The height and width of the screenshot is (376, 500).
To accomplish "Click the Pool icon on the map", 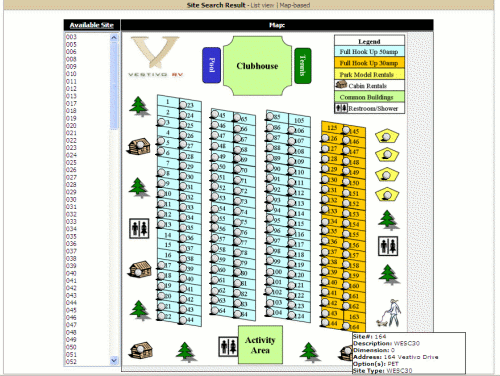I will click(211, 65).
